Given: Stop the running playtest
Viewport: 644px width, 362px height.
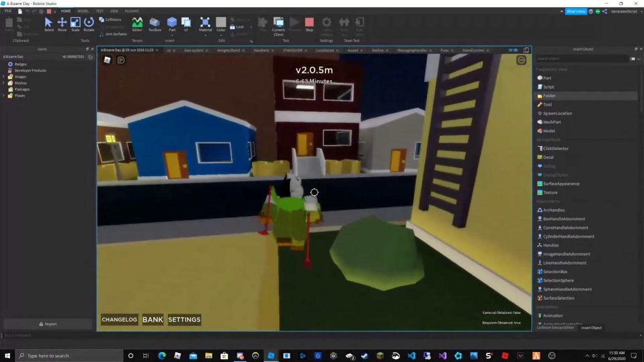Looking at the screenshot, I should (309, 24).
